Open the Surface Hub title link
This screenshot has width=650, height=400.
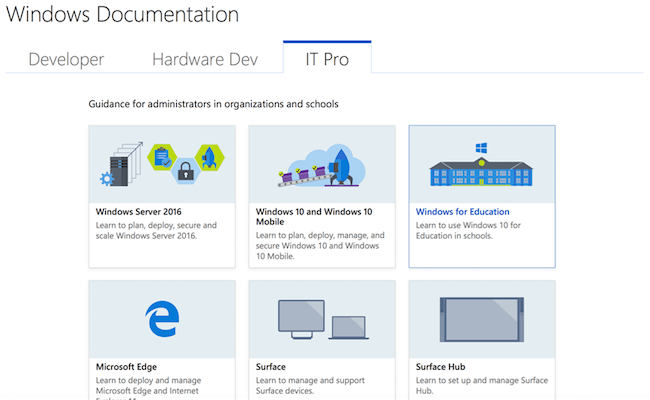(x=440, y=367)
